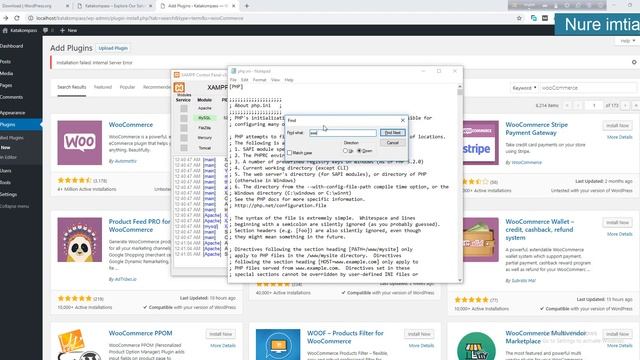The height and width of the screenshot is (360, 640).
Task: Click the dark browser extension icon
Action: pyautogui.click(x=545, y=18)
